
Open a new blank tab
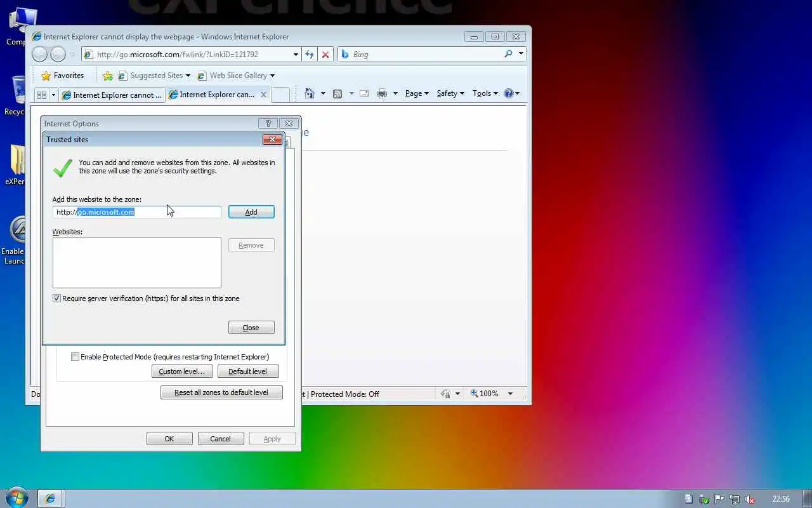280,95
